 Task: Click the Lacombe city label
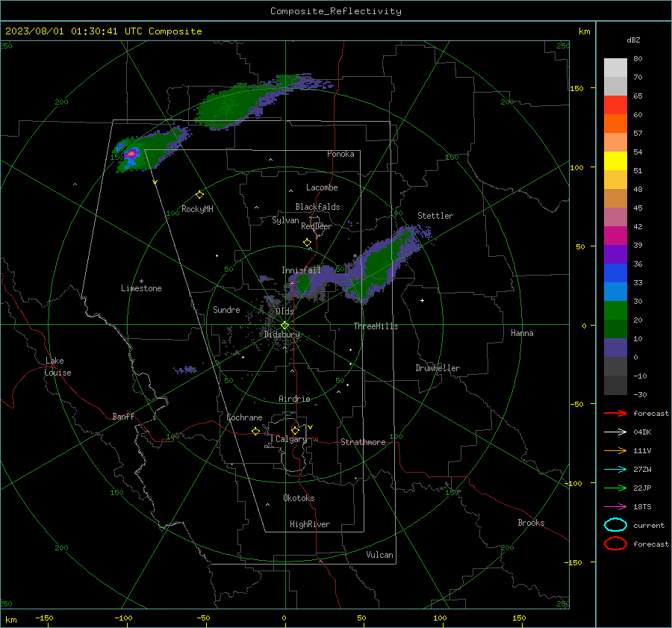click(322, 187)
